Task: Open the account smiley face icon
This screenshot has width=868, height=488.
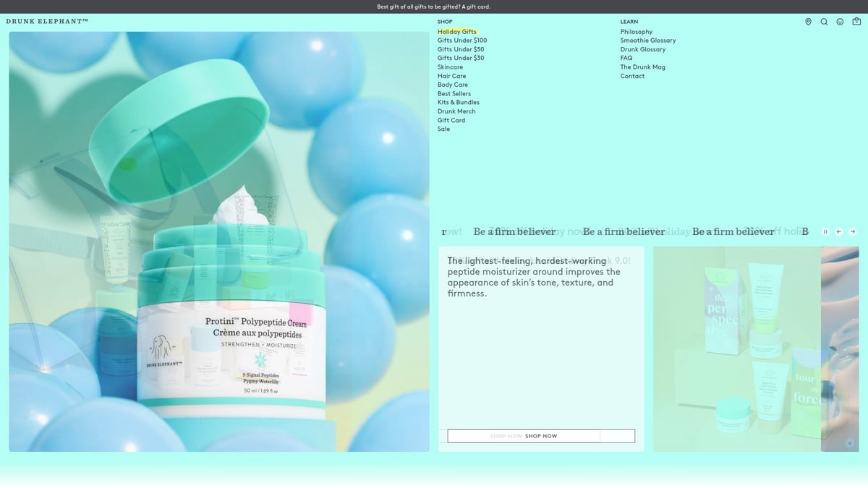Action: (x=840, y=22)
